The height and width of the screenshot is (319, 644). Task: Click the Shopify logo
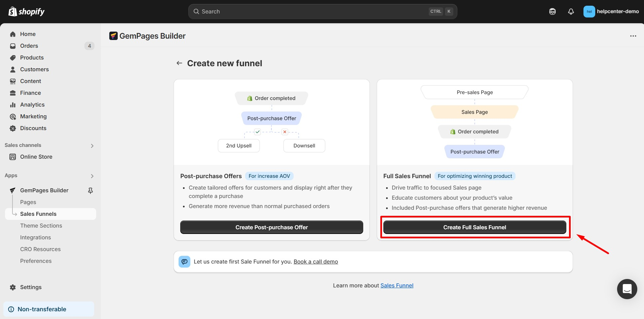tap(27, 11)
